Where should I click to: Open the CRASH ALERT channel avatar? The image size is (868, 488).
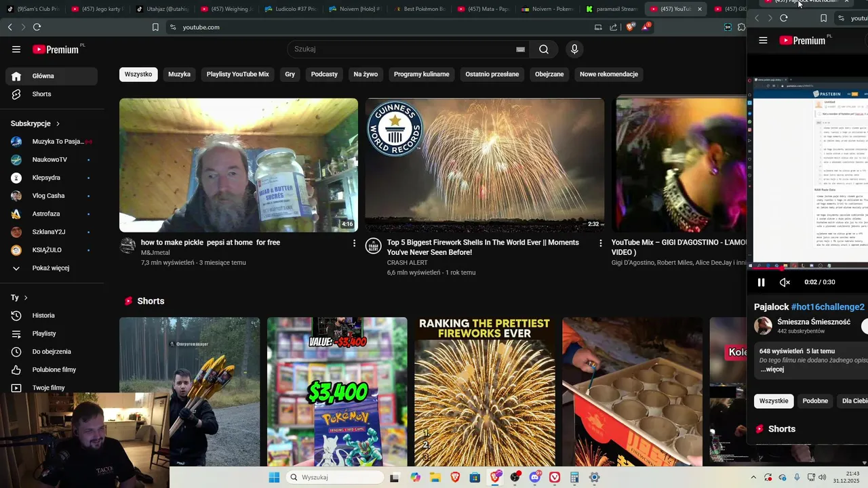point(373,245)
